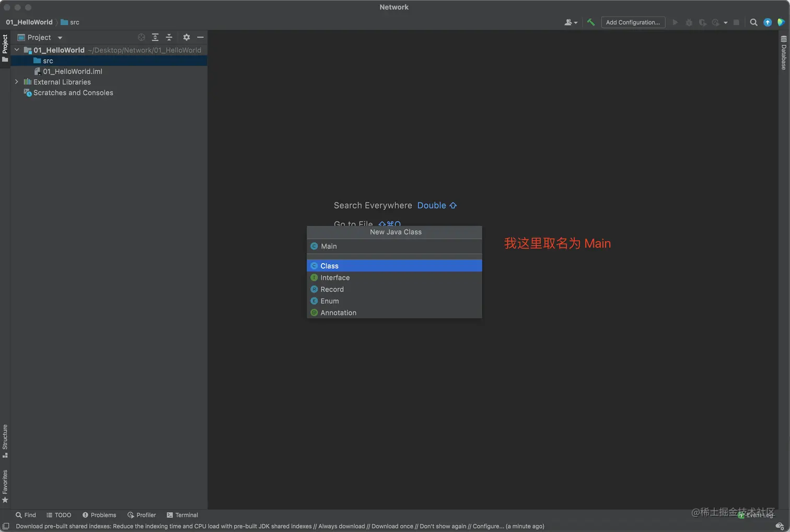Image resolution: width=790 pixels, height=532 pixels.
Task: Click the class name input field with Main
Action: pos(394,246)
